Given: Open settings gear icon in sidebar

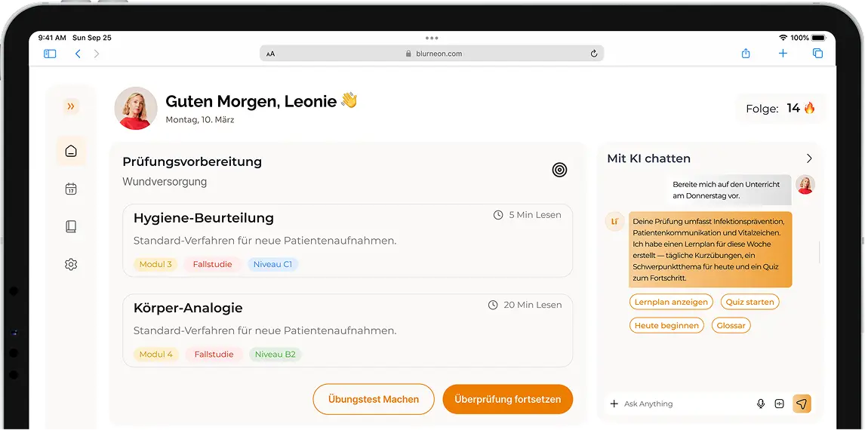Looking at the screenshot, I should tap(71, 265).
